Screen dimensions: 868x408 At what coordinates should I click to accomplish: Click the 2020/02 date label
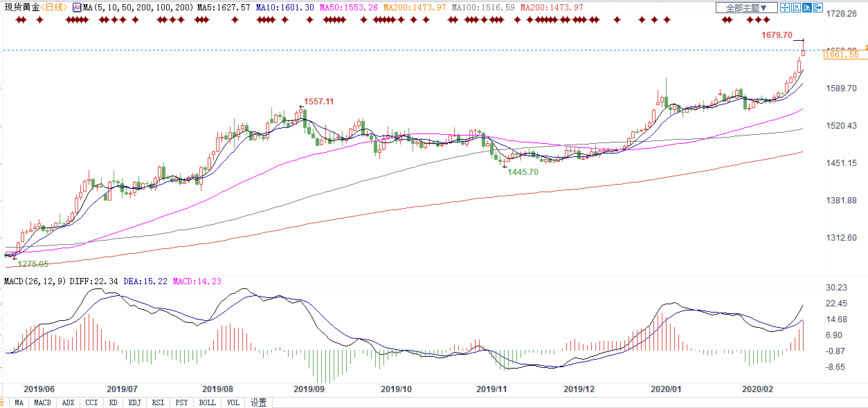click(x=757, y=389)
